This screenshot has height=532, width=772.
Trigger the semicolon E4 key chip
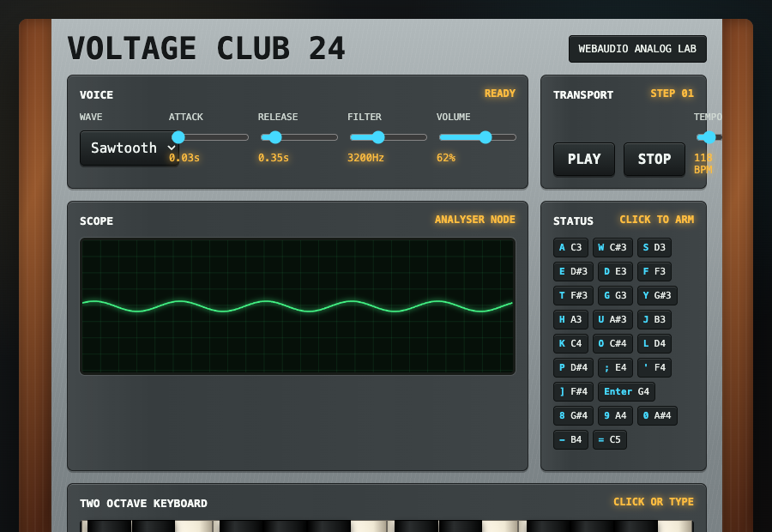[x=615, y=367]
